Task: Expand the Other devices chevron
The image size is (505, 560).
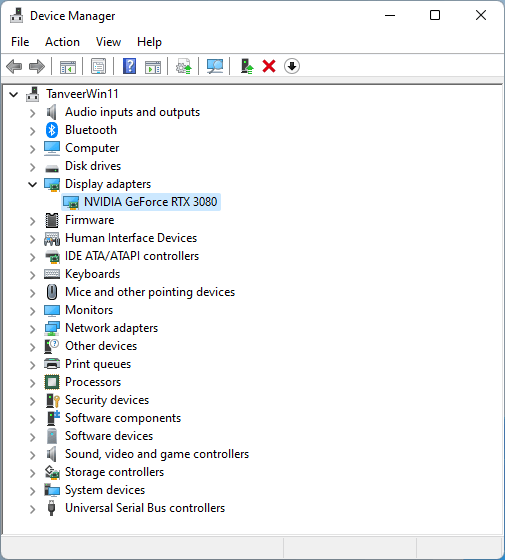Action: coord(32,347)
